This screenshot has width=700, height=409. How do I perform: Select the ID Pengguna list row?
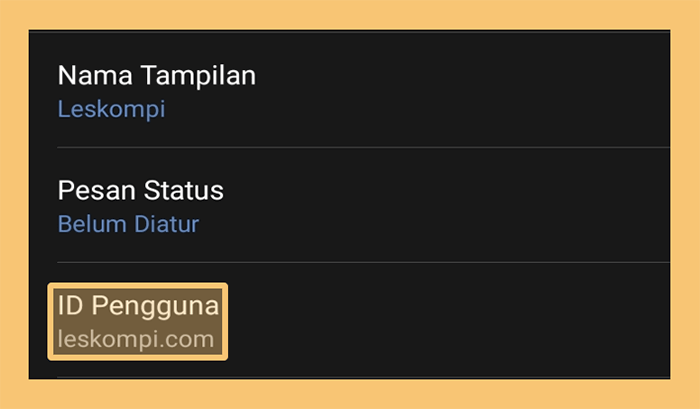click(x=350, y=320)
